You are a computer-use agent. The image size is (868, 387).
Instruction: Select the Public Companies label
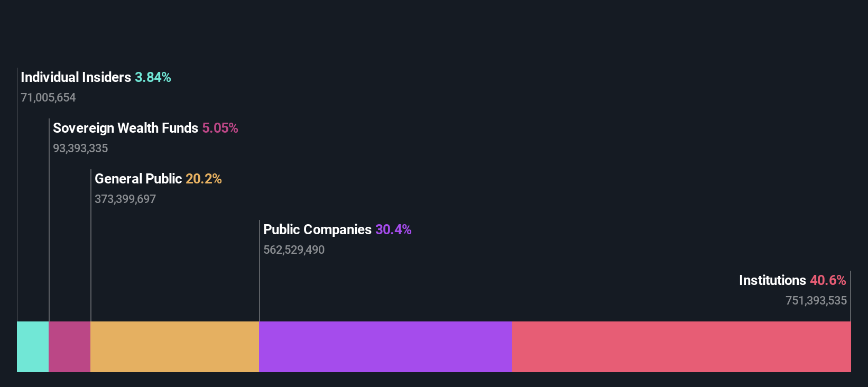(x=317, y=229)
